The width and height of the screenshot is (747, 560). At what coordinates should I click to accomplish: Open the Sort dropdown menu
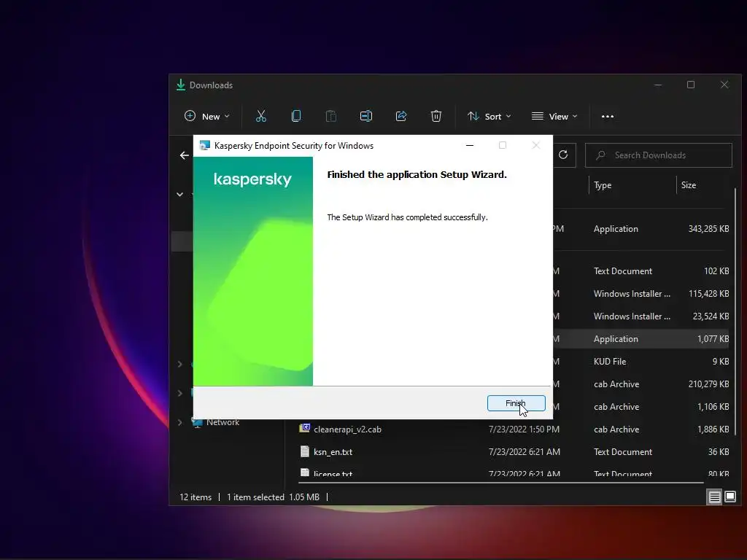tap(489, 116)
